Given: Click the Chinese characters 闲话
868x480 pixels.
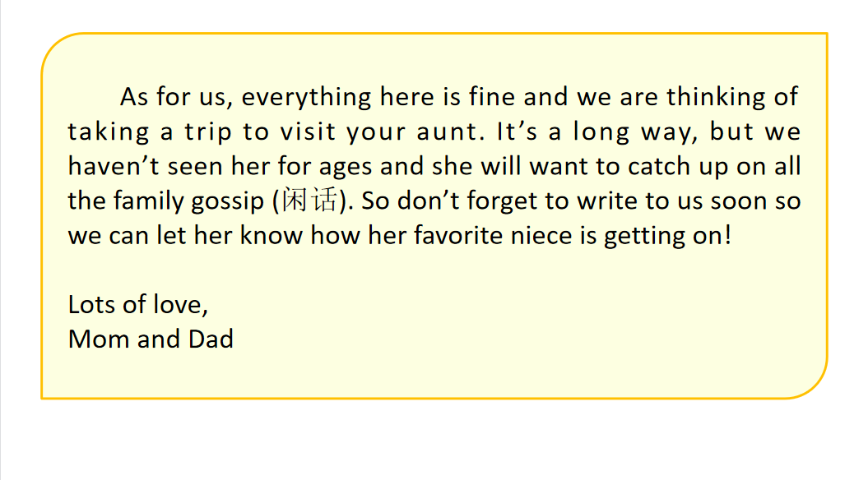Looking at the screenshot, I should (x=309, y=201).
